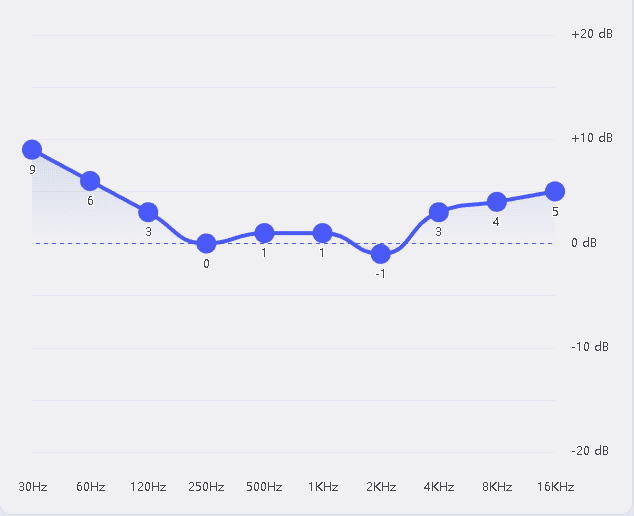Select the 60Hz equalizer point
This screenshot has height=516, width=634.
click(x=90, y=181)
